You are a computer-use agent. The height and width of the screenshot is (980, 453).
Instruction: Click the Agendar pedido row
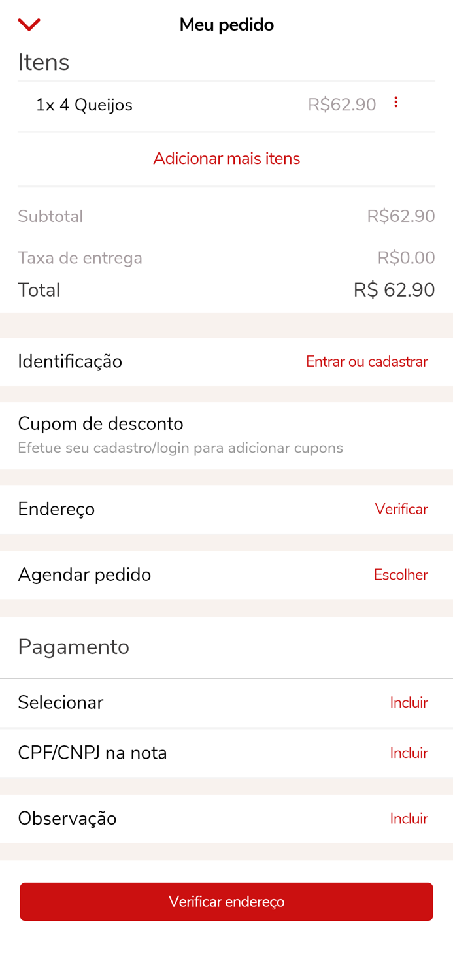(84, 576)
